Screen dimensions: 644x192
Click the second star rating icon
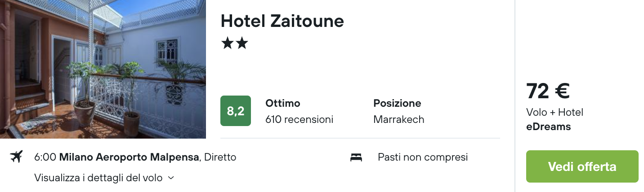pos(242,44)
